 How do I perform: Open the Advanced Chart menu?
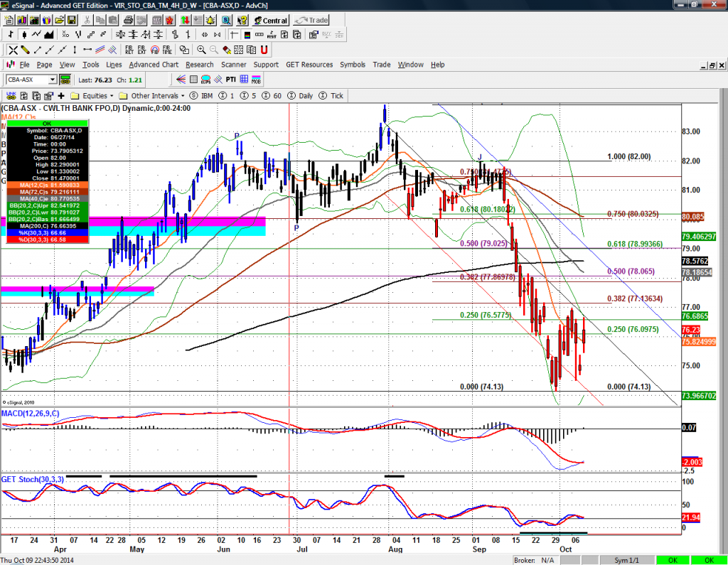[154, 65]
